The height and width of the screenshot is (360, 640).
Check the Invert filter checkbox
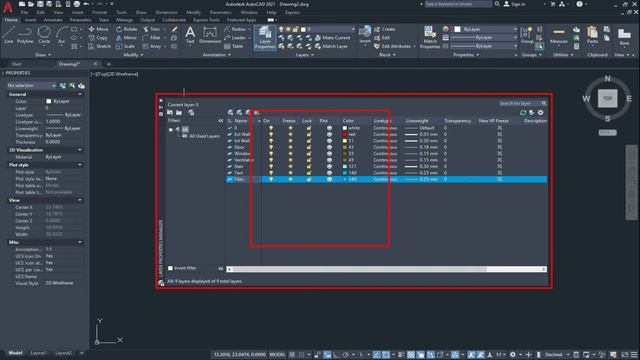[x=171, y=268]
